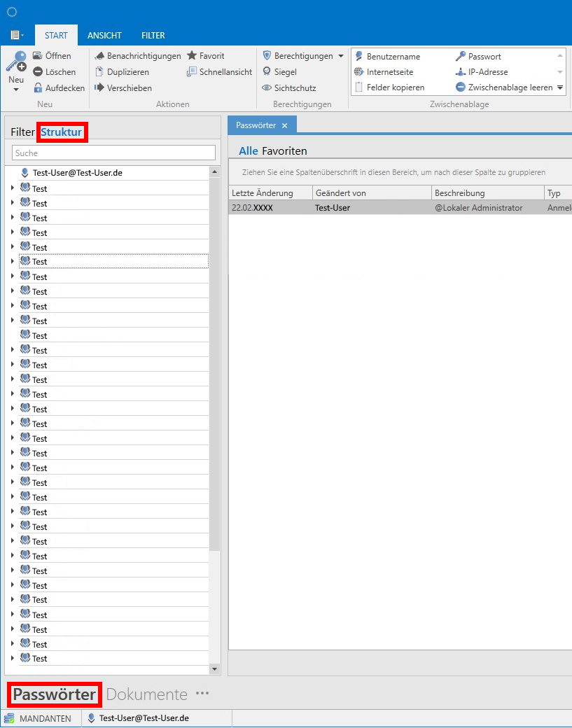Click the Neu key icon button
572x728 pixels.
coord(15,66)
